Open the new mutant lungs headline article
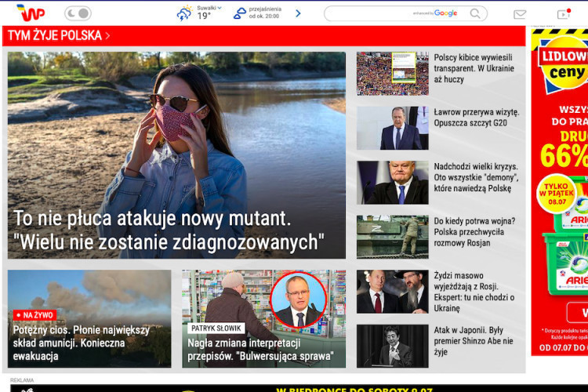This screenshot has height=392, width=588. (x=169, y=230)
